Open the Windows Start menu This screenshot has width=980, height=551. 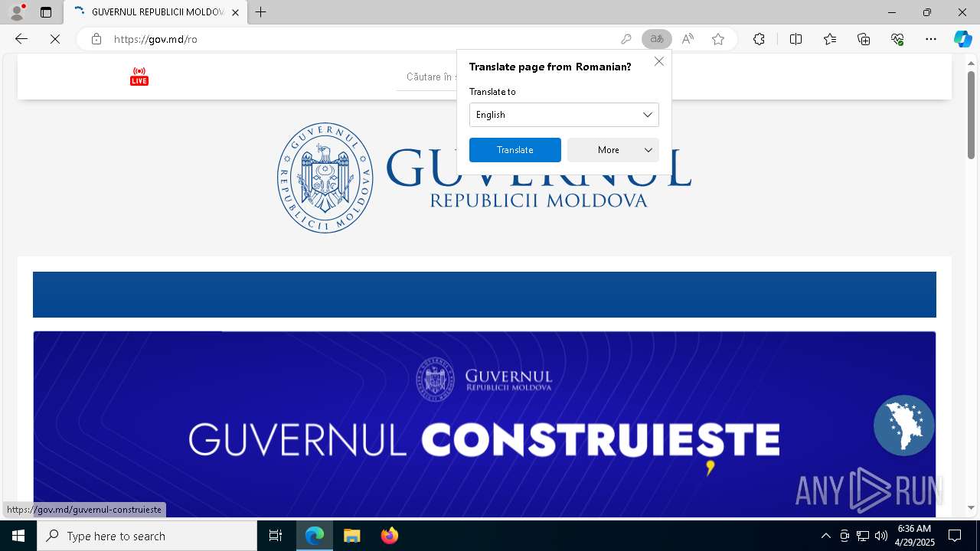(x=18, y=536)
